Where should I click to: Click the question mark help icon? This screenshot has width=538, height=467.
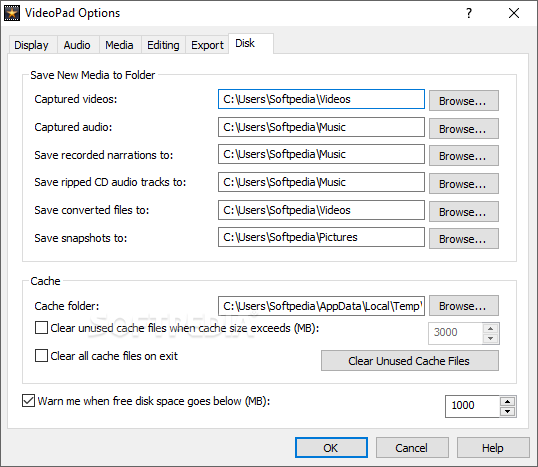(x=469, y=13)
